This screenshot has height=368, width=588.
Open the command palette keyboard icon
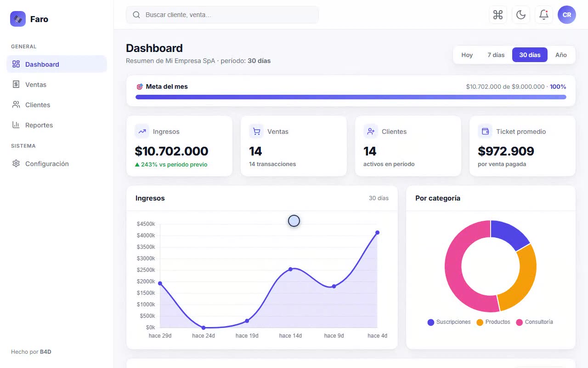click(498, 15)
